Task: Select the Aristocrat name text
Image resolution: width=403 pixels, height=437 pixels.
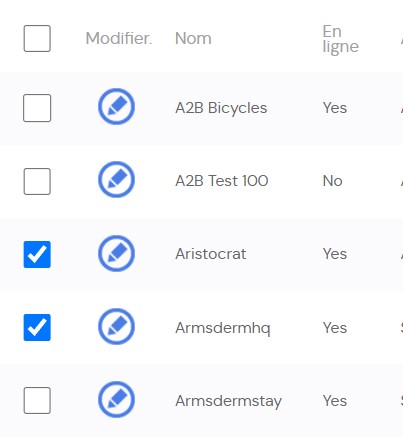Action: click(x=211, y=254)
